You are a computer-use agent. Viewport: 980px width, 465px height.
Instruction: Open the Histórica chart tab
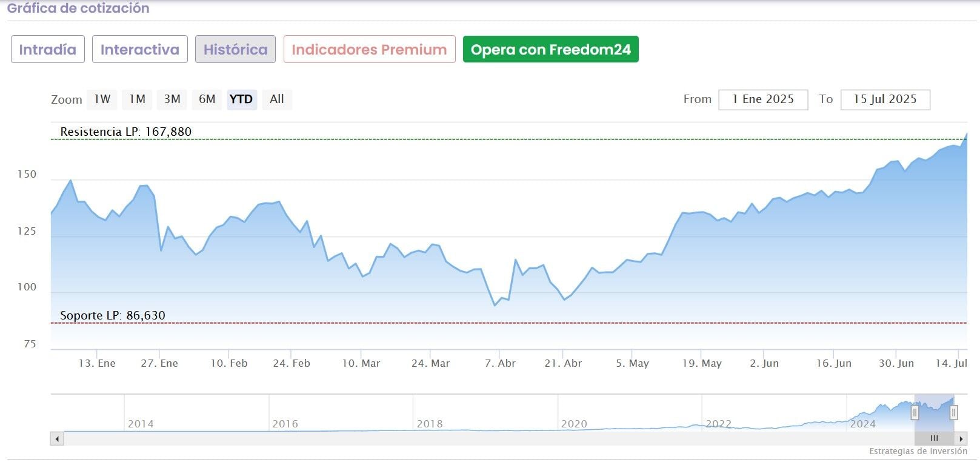click(235, 50)
